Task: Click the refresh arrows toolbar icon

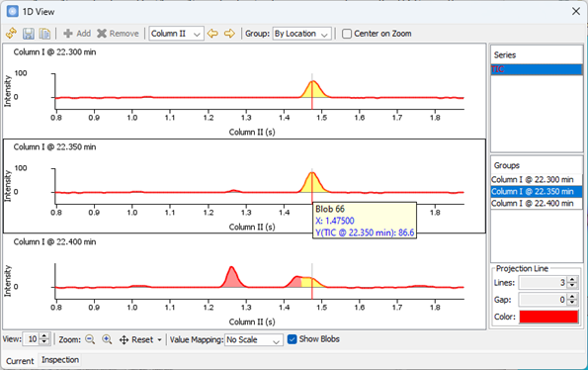Action: coord(11,34)
